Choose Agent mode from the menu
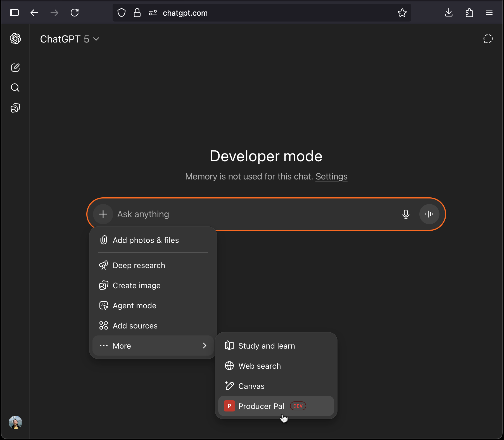The image size is (504, 440). 134,306
